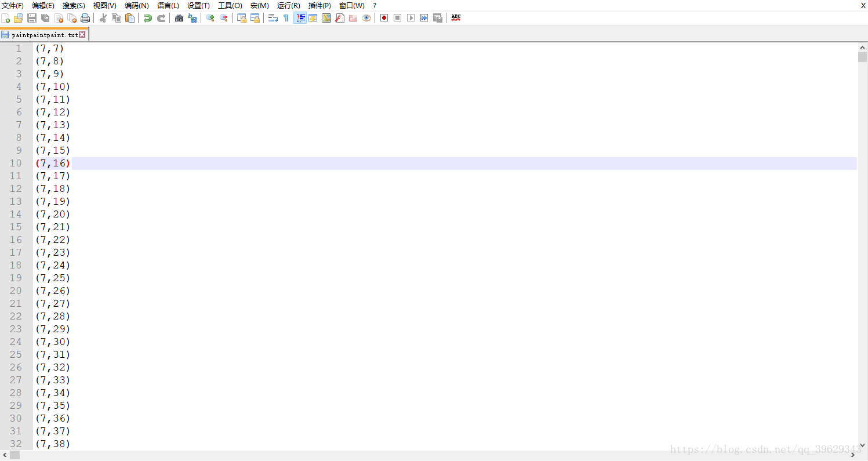Click the horizontal scrollbar right arrow
The image size is (868, 461).
click(852, 455)
